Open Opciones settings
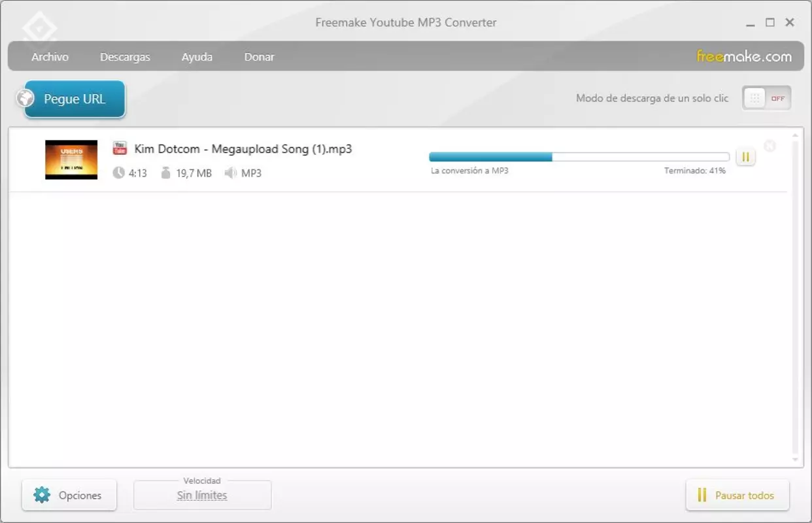This screenshot has width=812, height=523. [69, 495]
